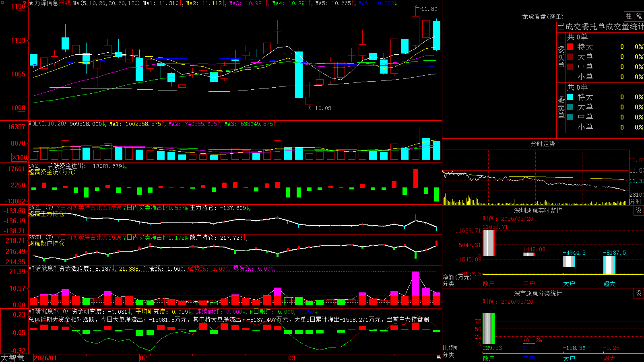Viewport: 644px width, 362px height.
Task: Toggle the 笔 display button
Action: 639,16
